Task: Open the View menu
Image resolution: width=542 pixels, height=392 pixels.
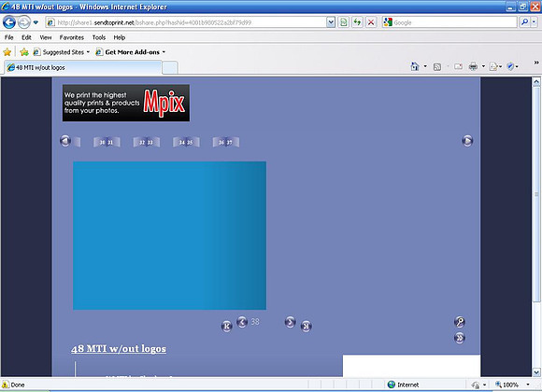Action: 46,37
